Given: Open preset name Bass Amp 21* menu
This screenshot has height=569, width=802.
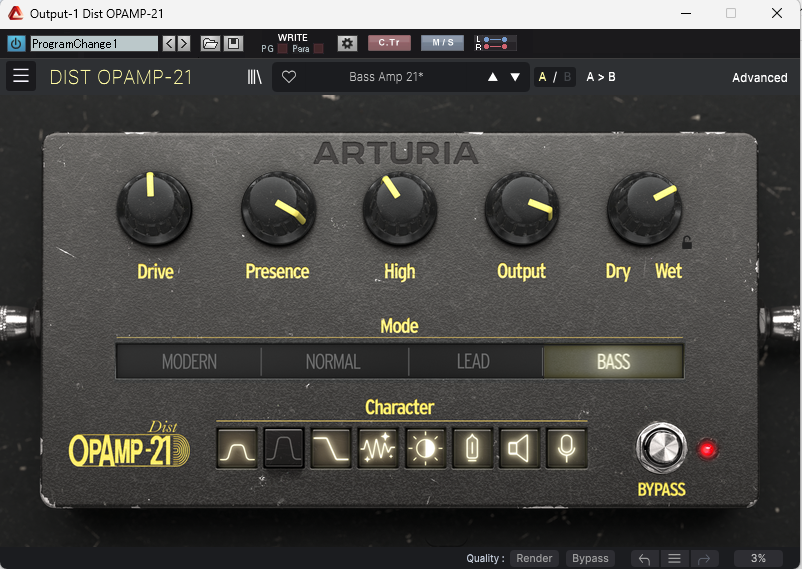Looking at the screenshot, I should pos(386,77).
